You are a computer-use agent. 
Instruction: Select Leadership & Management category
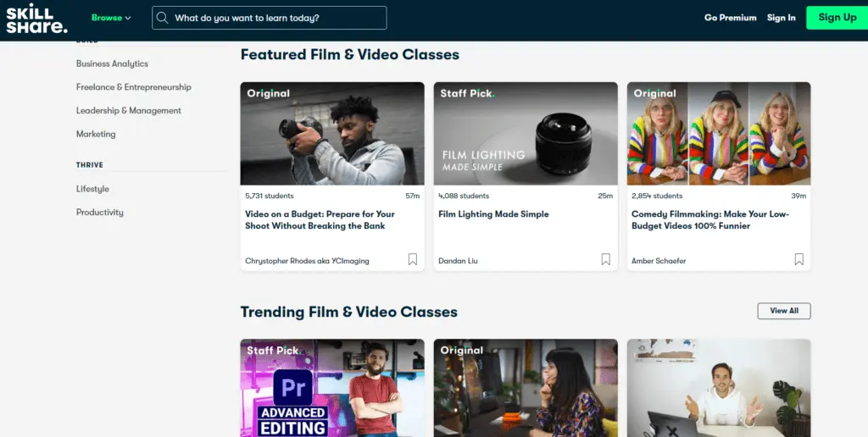click(x=129, y=111)
